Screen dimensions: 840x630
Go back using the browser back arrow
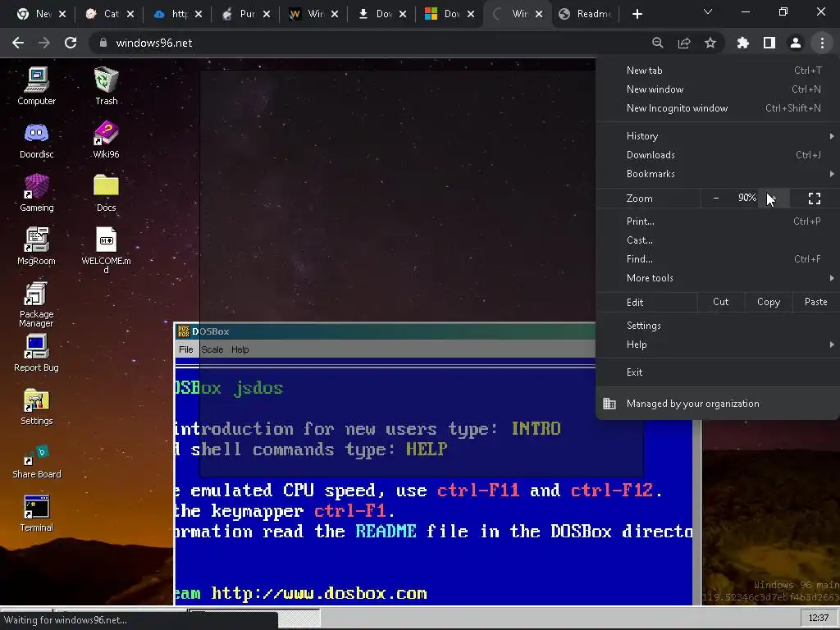18,43
